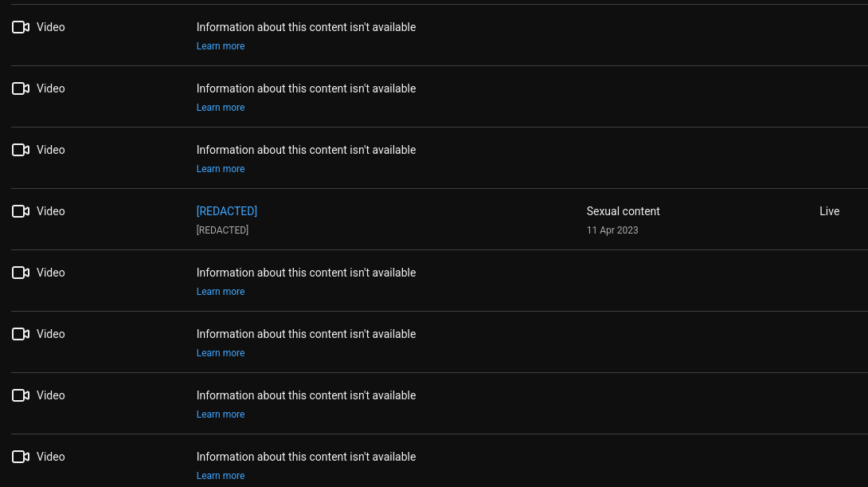Open Learn more link in the first row

[221, 46]
